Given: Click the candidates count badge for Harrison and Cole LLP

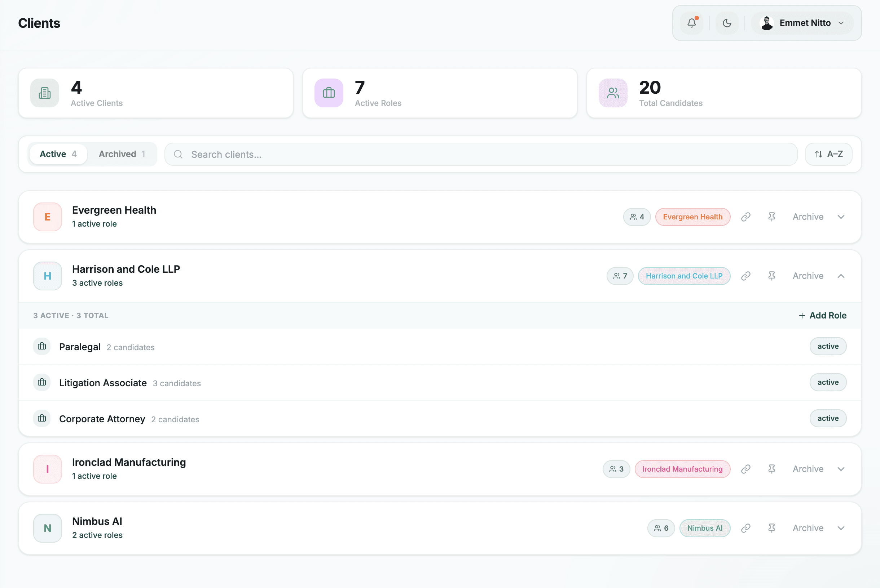Looking at the screenshot, I should pyautogui.click(x=620, y=276).
